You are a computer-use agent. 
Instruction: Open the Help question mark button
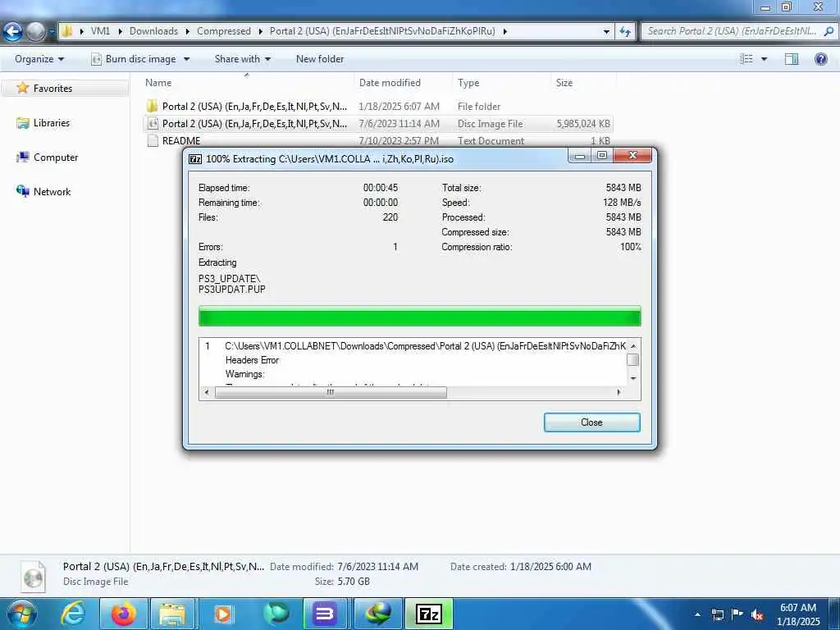[820, 59]
